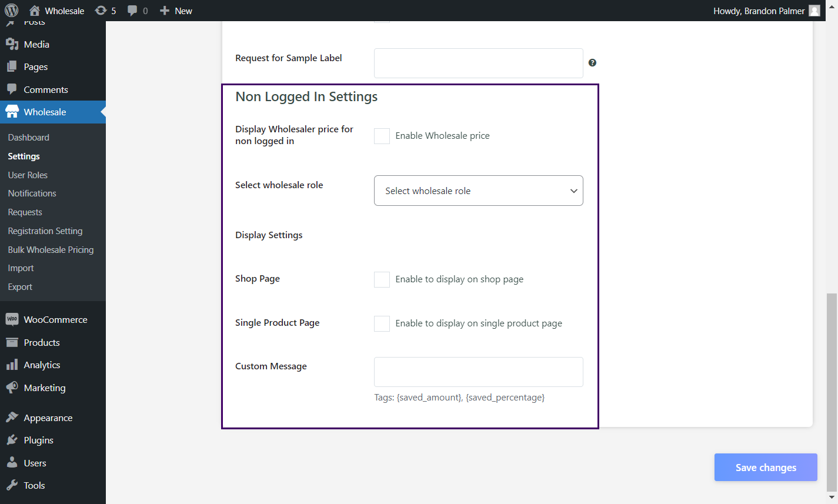Enable display on single product page
Viewport: 838px width, 504px height.
click(x=382, y=323)
